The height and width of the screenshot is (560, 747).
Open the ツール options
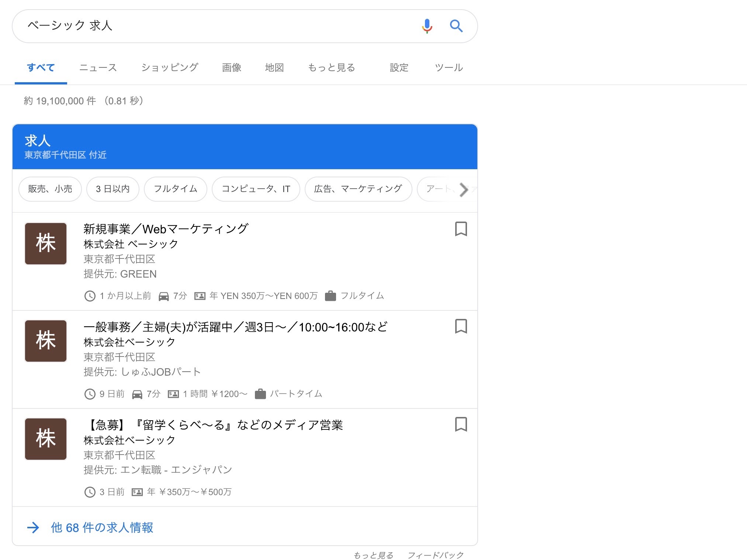pyautogui.click(x=449, y=68)
